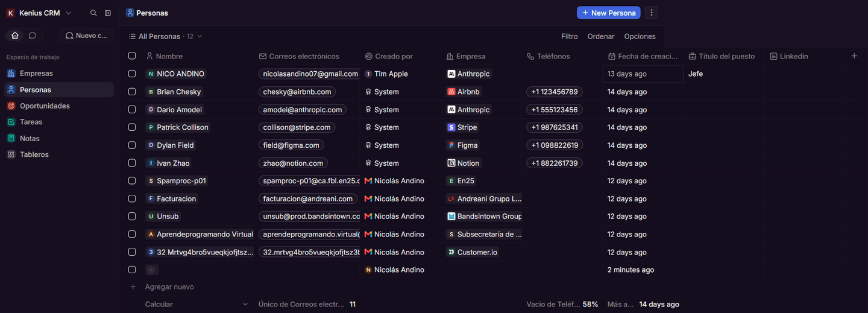
Task: Open the Fecha de creación column header menu
Action: 643,56
